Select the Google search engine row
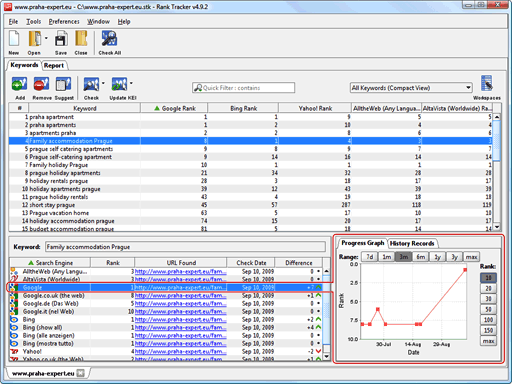The width and height of the screenshot is (512, 384). coord(166,288)
